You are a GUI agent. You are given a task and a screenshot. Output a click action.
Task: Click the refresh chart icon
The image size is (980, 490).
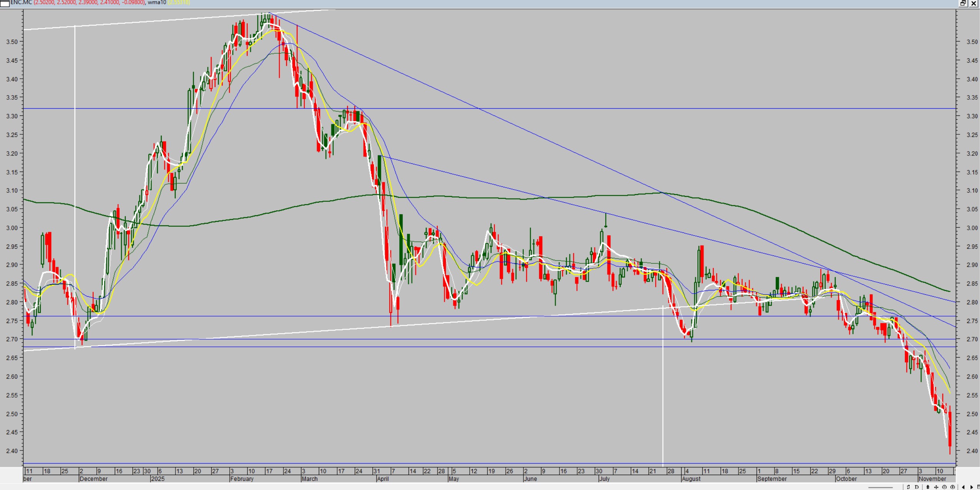908,487
